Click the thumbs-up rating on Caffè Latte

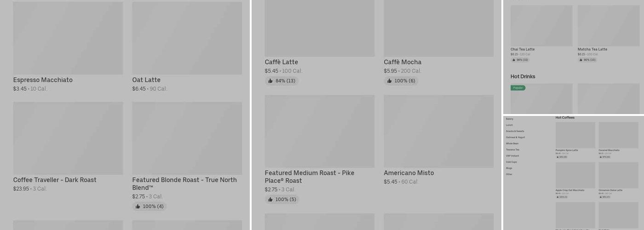click(282, 81)
